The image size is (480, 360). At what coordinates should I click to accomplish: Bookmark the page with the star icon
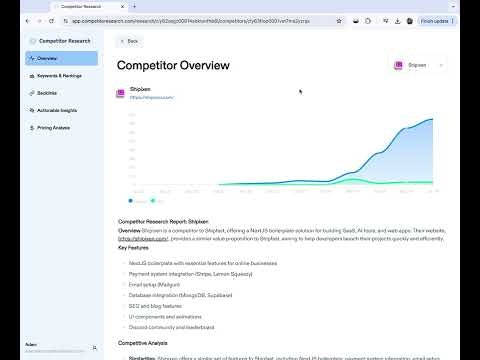339,21
